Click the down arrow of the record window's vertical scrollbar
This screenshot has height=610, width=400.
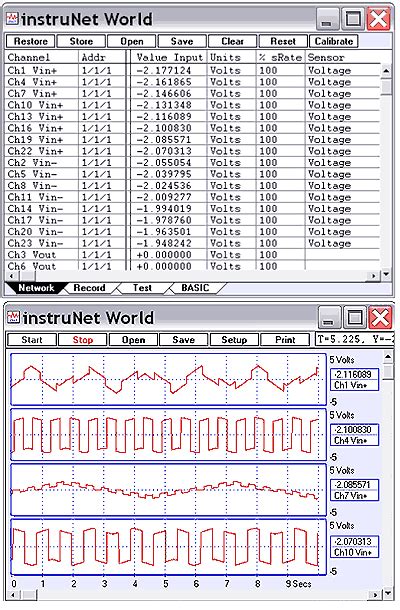[x=388, y=594]
